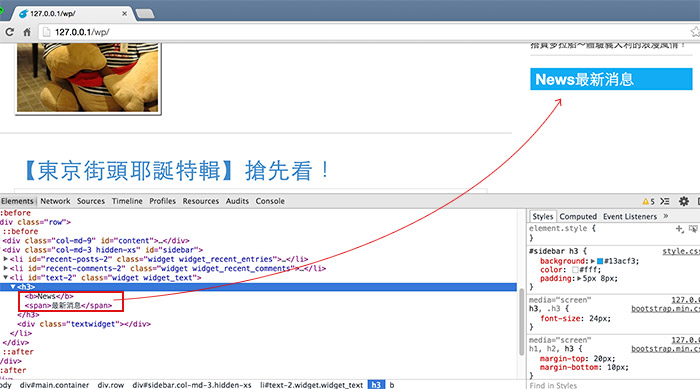This screenshot has width=700, height=389.
Task: Switch to the Elements tab
Action: [x=17, y=201]
